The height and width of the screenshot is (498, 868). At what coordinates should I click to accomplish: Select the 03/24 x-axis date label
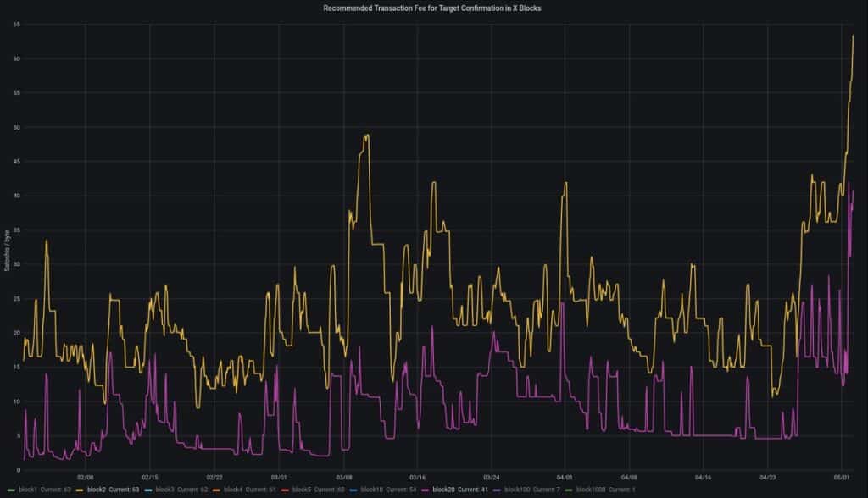coord(491,478)
